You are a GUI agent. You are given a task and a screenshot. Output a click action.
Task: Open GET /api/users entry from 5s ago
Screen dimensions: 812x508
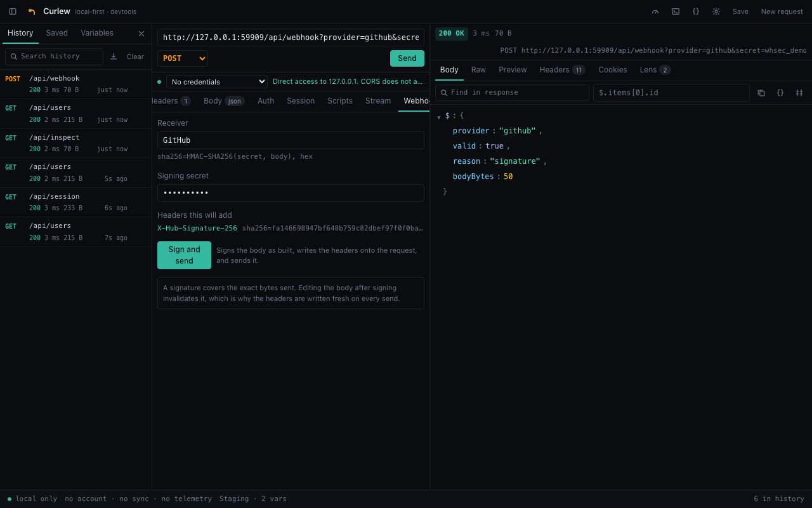(75, 173)
